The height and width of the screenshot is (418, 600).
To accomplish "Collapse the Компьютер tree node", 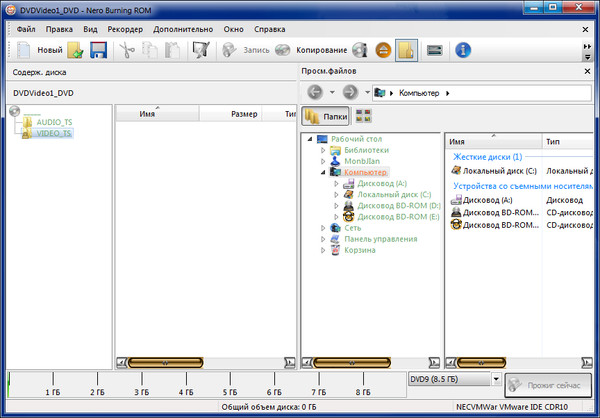I will pyautogui.click(x=323, y=172).
